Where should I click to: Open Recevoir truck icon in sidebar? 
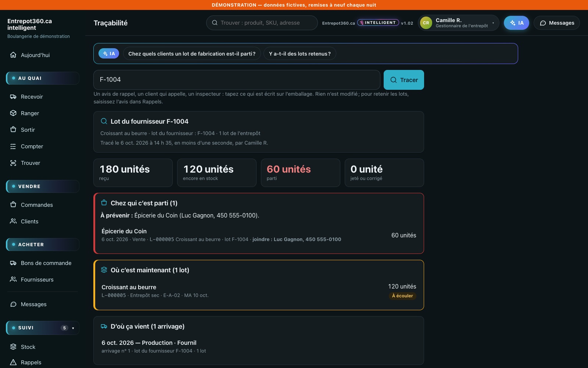point(13,97)
